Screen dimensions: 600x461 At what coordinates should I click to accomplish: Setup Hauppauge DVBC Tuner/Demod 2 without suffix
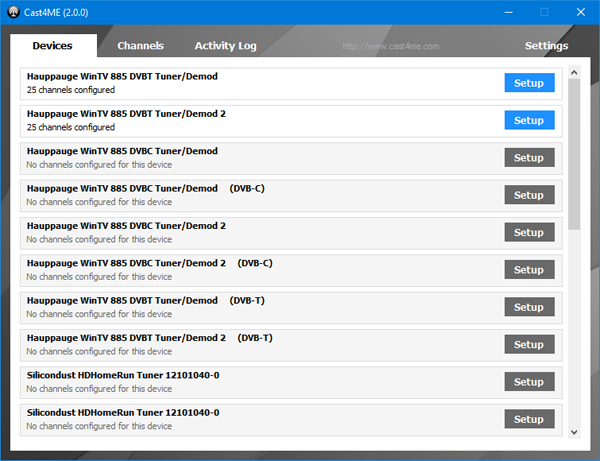(x=529, y=232)
